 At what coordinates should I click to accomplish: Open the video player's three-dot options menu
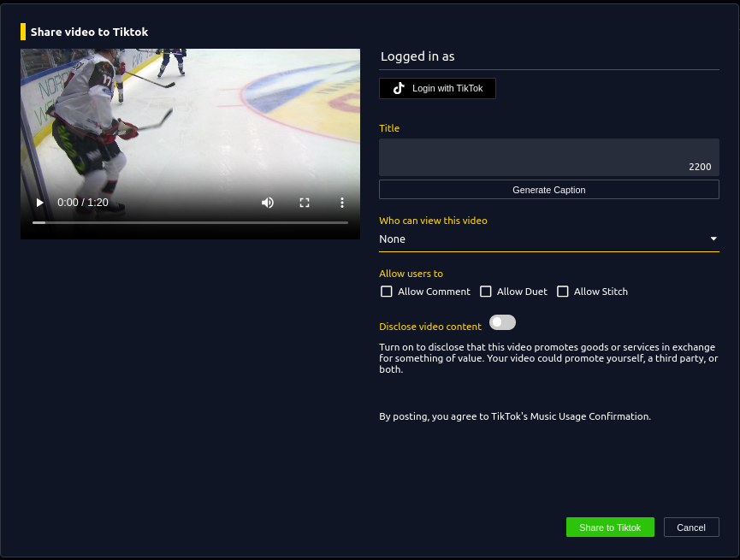click(x=341, y=203)
